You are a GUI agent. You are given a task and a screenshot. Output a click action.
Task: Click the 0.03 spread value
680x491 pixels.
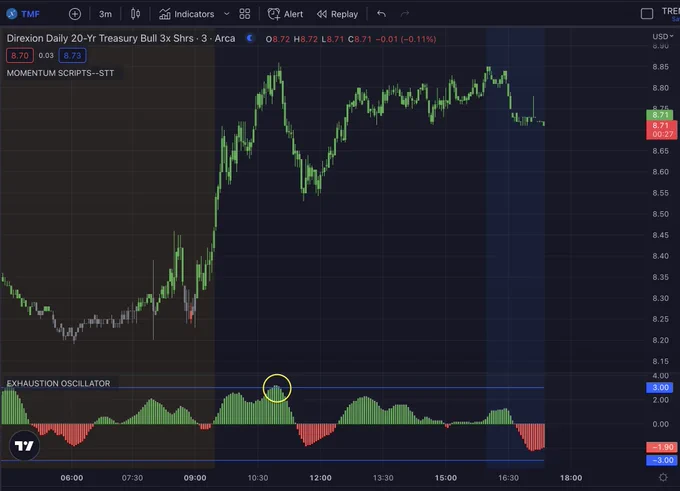coord(46,56)
